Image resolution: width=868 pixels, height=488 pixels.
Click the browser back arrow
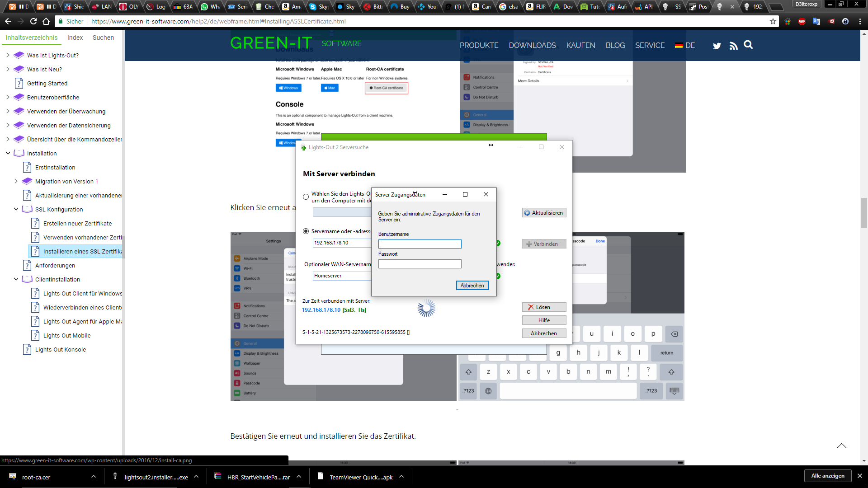coord(8,21)
